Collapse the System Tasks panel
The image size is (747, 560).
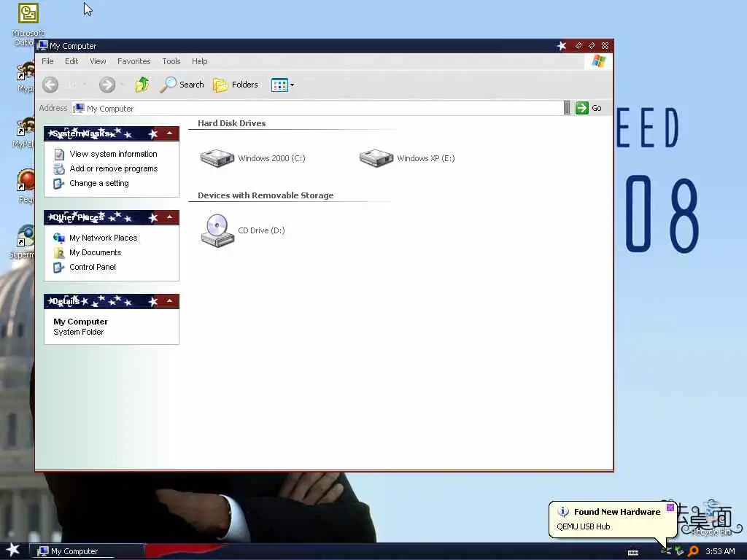click(x=169, y=134)
